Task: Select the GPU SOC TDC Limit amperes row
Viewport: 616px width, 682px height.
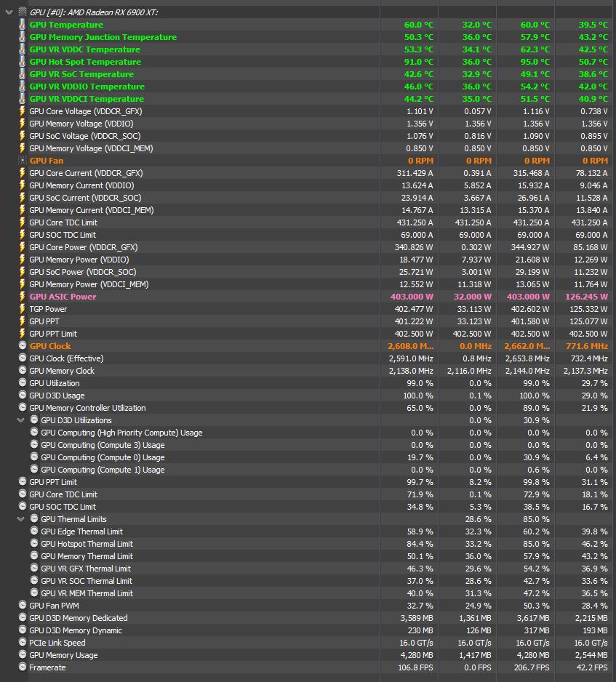Action: 63,235
